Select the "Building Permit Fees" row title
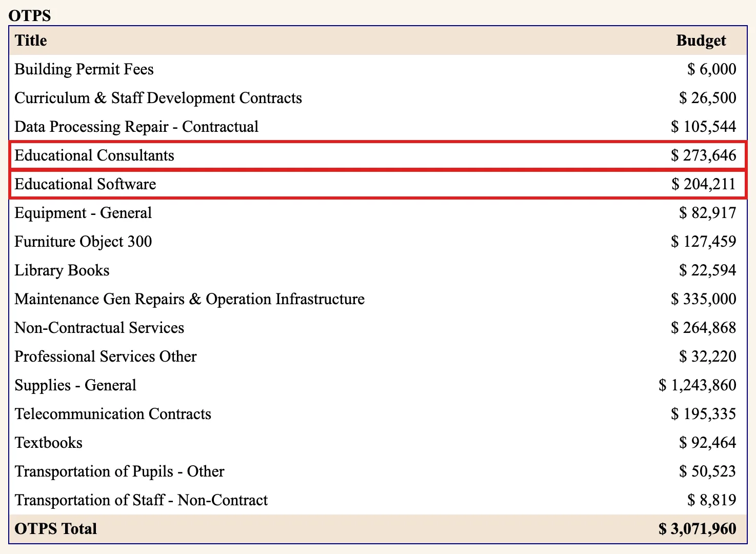 (x=84, y=69)
